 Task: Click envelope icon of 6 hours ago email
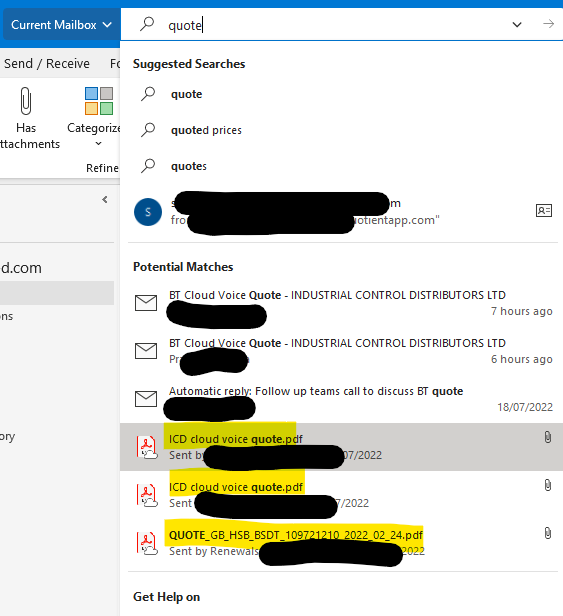(x=146, y=351)
